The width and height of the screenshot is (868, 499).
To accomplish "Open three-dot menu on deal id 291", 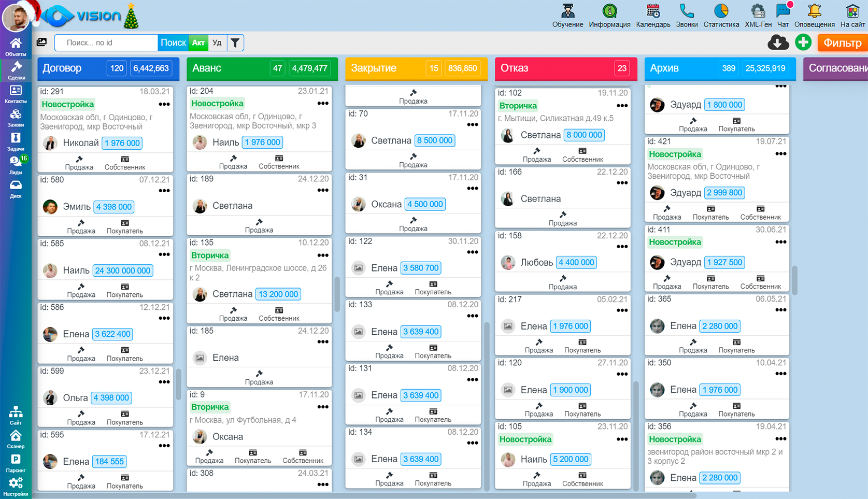I will point(164,105).
